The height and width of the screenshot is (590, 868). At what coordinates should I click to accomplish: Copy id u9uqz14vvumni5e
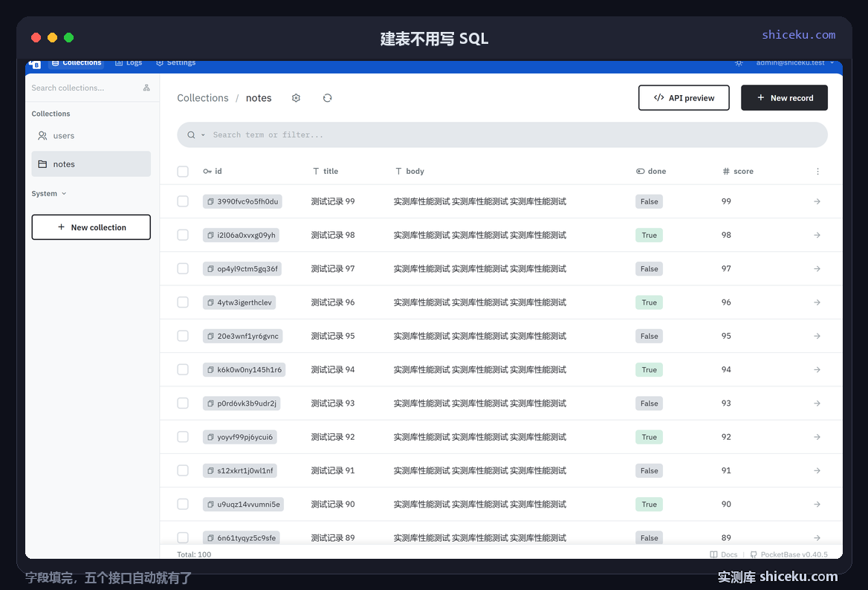click(x=210, y=505)
